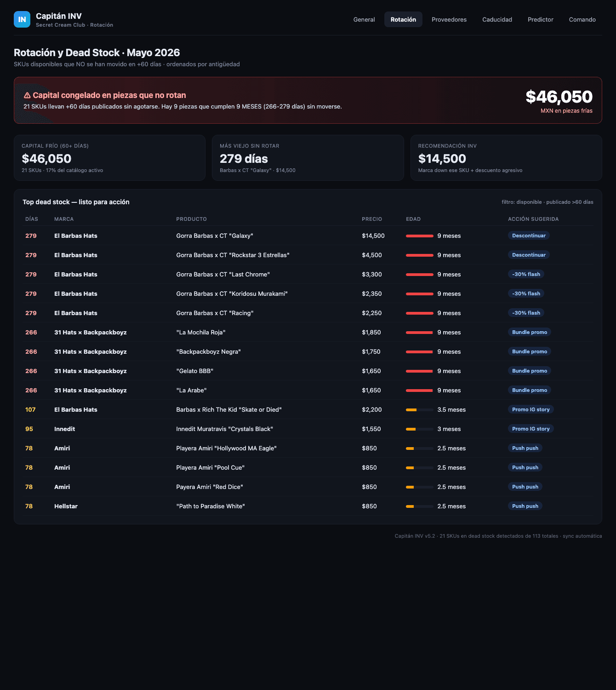This screenshot has width=616, height=690.
Task: Choose Bundle promo for "La Mochila Roja"
Action: click(x=530, y=332)
